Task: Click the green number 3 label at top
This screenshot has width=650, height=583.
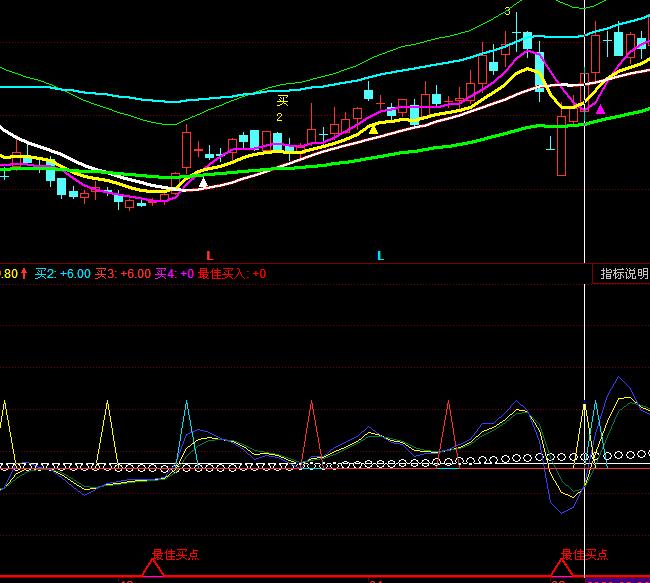Action: pyautogui.click(x=508, y=11)
